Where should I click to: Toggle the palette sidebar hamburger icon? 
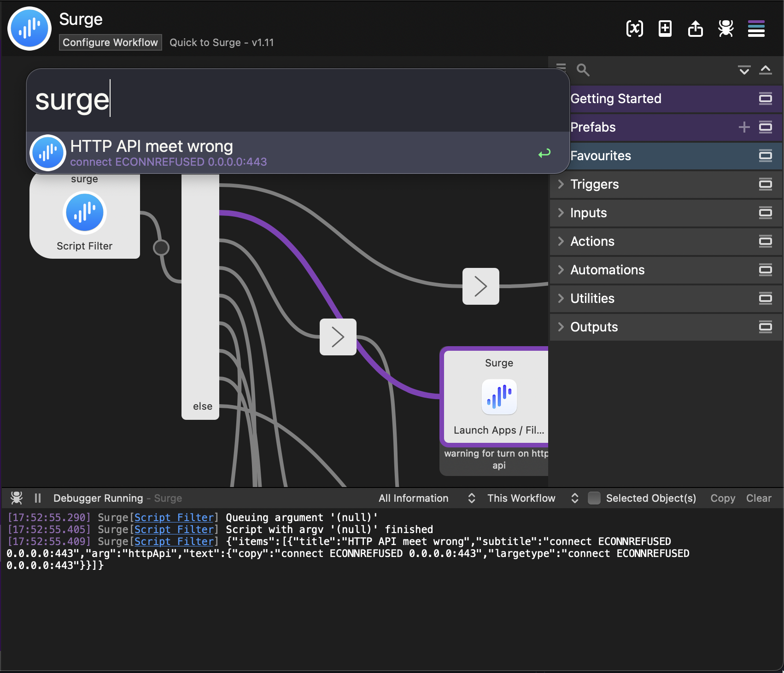coord(756,29)
